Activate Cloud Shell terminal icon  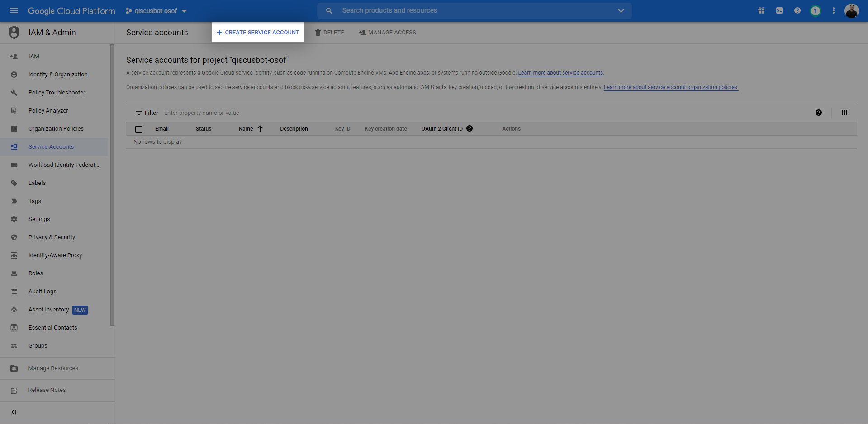(x=779, y=10)
